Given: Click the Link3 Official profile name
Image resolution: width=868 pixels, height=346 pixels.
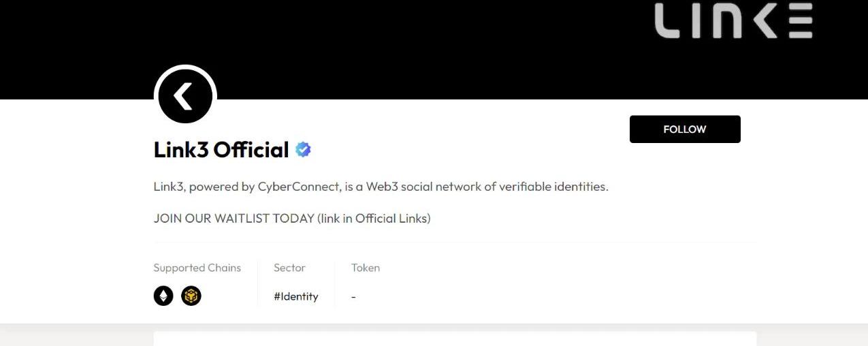Looking at the screenshot, I should coord(221,150).
